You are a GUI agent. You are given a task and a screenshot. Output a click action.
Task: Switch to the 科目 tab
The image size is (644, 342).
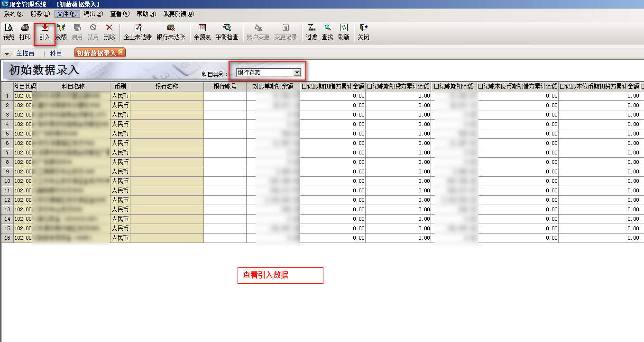click(56, 53)
